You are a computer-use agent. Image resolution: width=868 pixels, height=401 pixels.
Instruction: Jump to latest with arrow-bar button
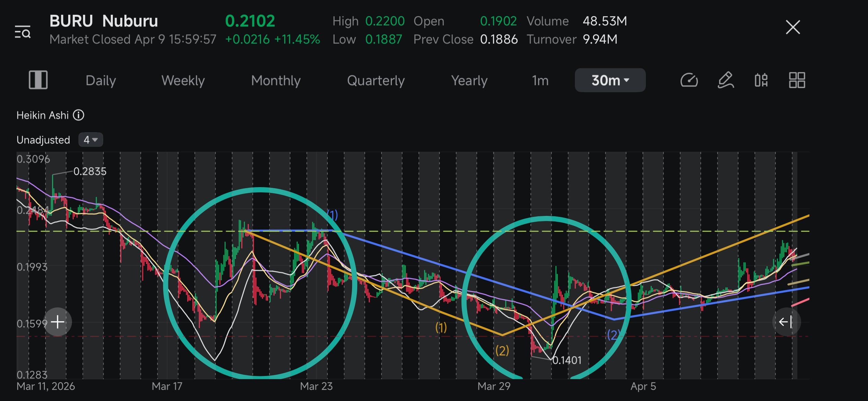786,322
